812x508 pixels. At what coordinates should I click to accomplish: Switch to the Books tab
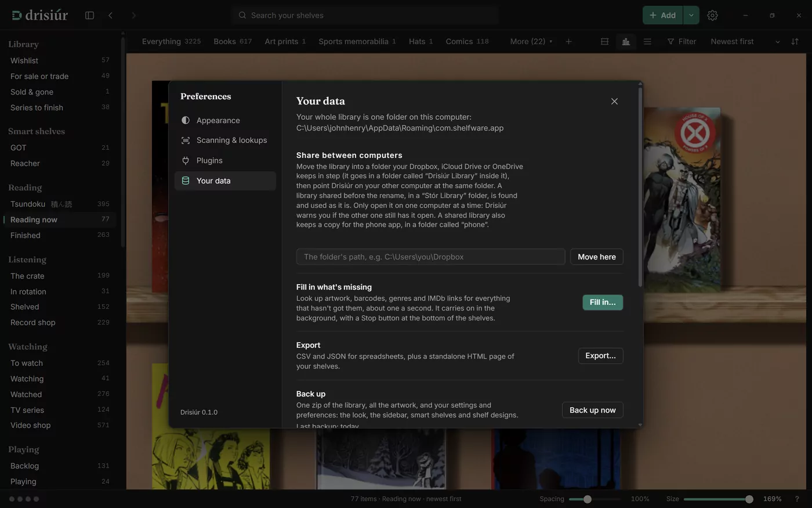(233, 41)
